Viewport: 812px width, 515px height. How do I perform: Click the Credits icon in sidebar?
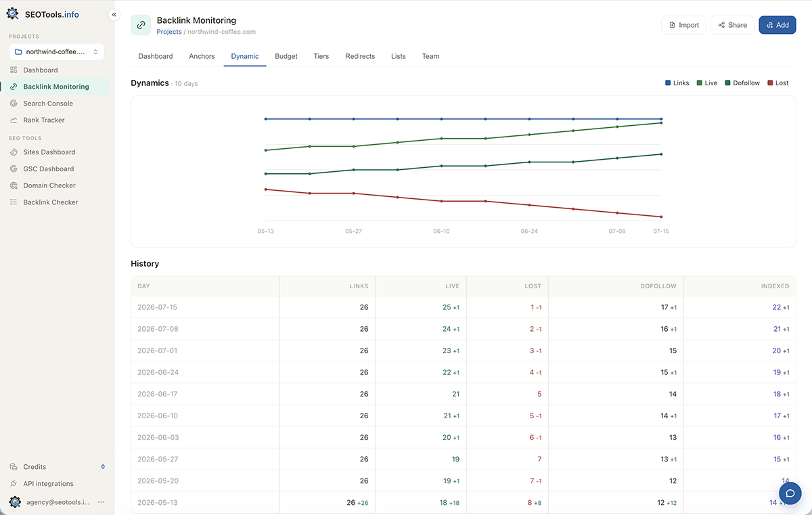14,467
